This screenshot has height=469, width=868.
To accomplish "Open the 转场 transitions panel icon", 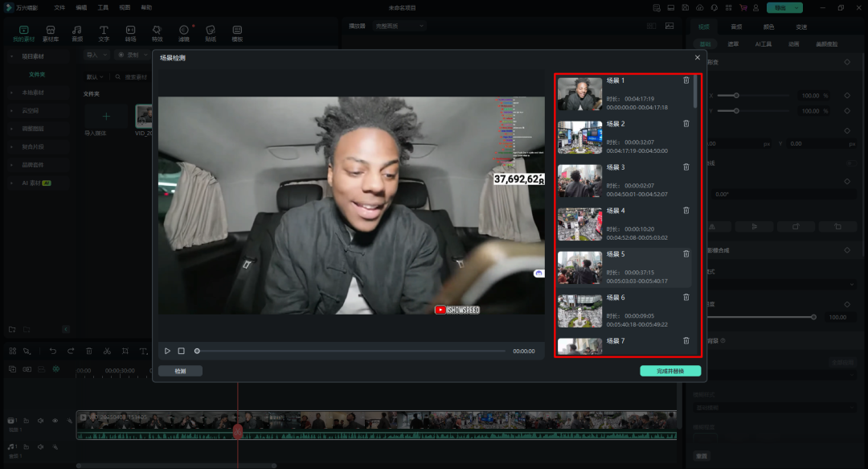I will [x=131, y=33].
